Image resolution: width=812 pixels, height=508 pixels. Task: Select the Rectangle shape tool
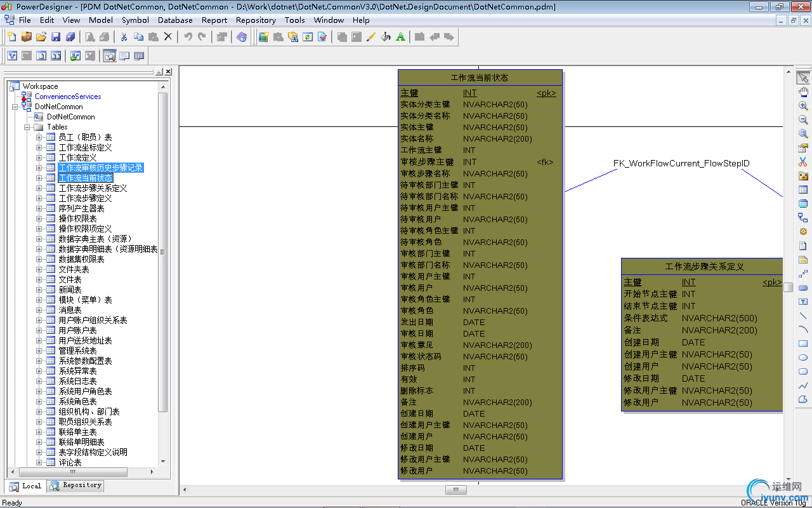point(803,343)
